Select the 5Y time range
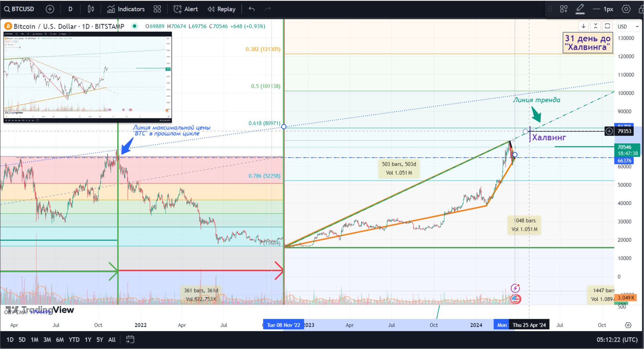This screenshot has height=349, width=644. click(x=100, y=340)
